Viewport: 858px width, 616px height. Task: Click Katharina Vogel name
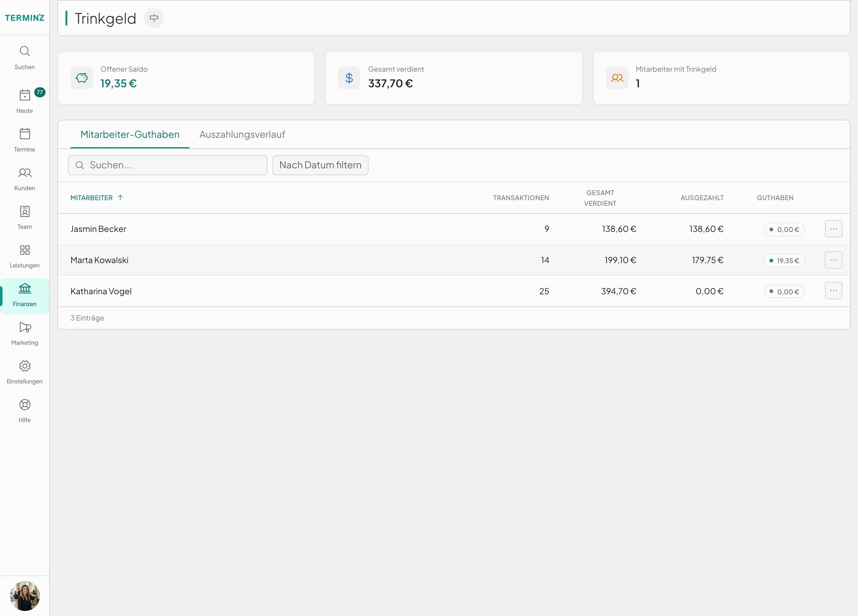click(101, 291)
